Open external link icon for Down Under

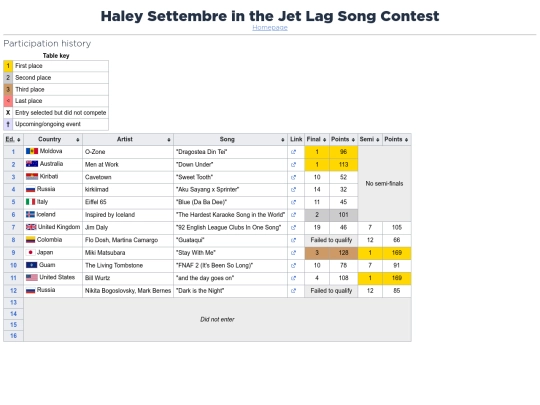[x=293, y=165]
